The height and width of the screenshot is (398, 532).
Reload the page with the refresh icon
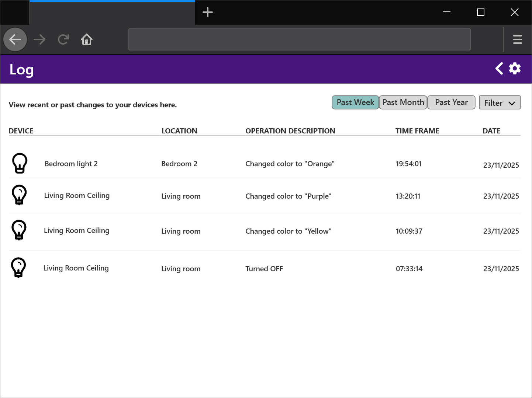pos(63,39)
